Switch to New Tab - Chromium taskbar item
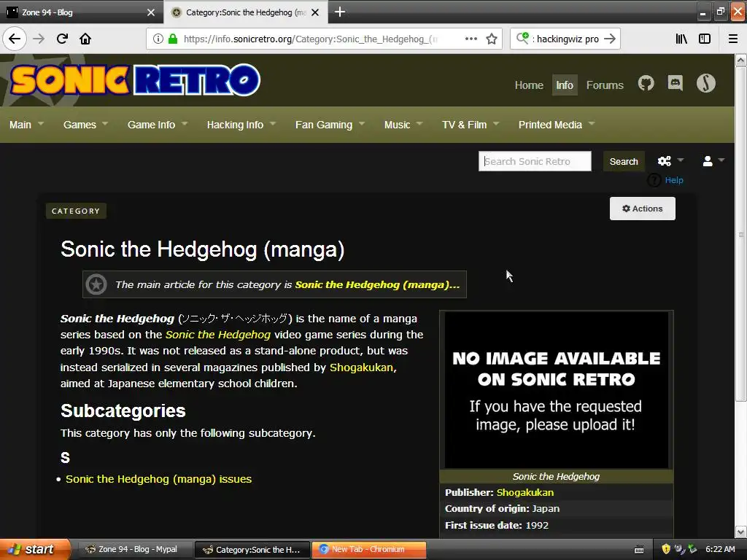 (x=368, y=549)
